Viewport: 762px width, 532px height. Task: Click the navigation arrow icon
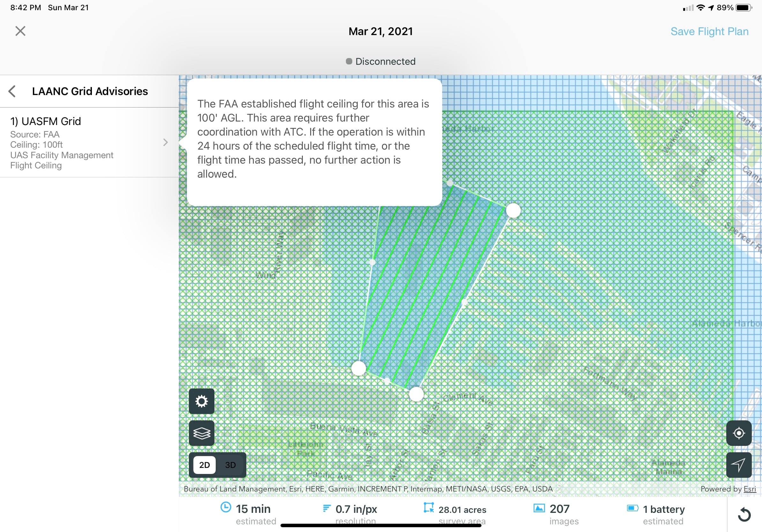[739, 465]
